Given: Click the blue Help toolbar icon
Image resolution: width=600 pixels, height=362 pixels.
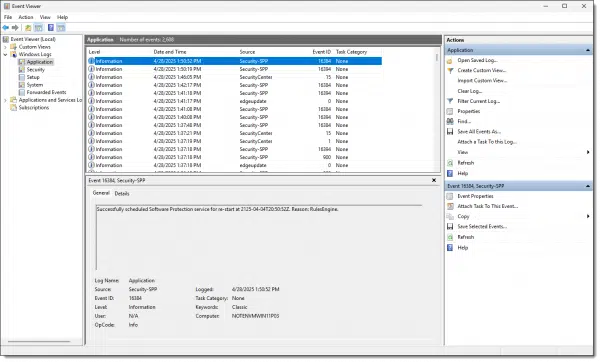Looking at the screenshot, I should coord(51,28).
